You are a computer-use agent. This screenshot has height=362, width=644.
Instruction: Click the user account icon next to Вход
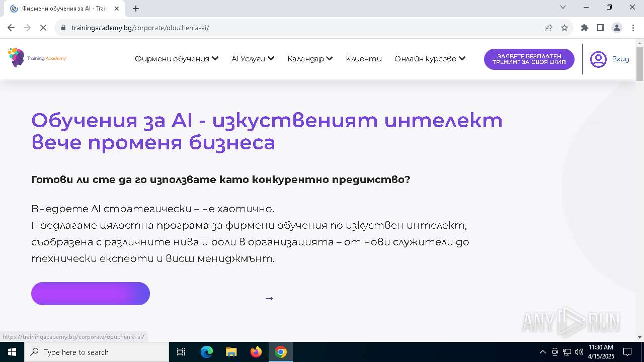click(x=598, y=59)
